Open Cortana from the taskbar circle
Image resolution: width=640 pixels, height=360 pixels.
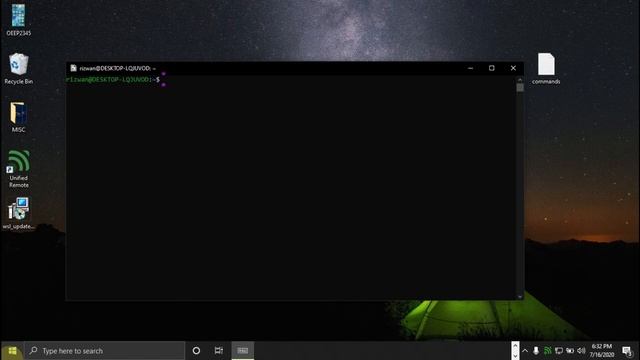click(196, 351)
